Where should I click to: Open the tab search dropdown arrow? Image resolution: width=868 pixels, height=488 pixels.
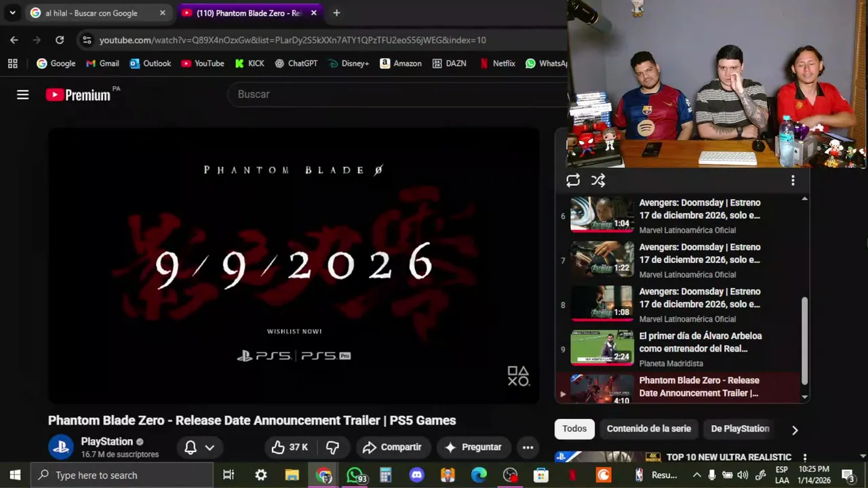12,13
